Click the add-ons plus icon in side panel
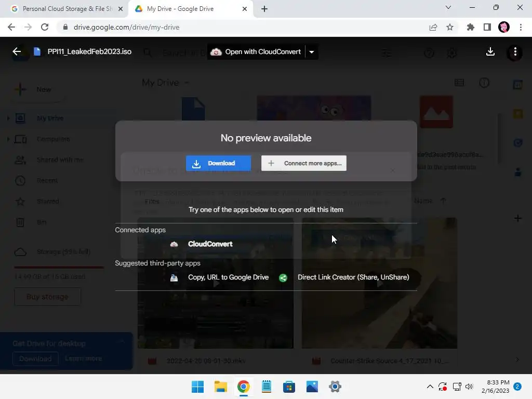This screenshot has height=399, width=532. [x=518, y=218]
